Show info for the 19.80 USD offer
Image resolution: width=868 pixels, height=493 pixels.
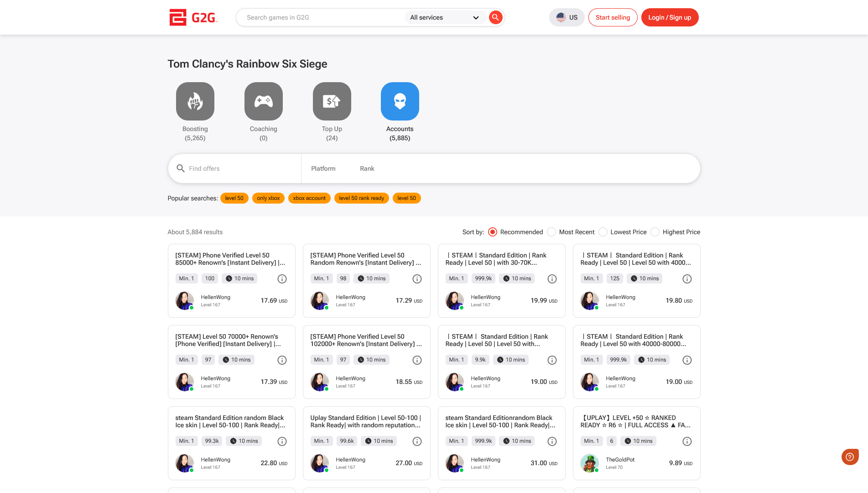click(x=687, y=279)
